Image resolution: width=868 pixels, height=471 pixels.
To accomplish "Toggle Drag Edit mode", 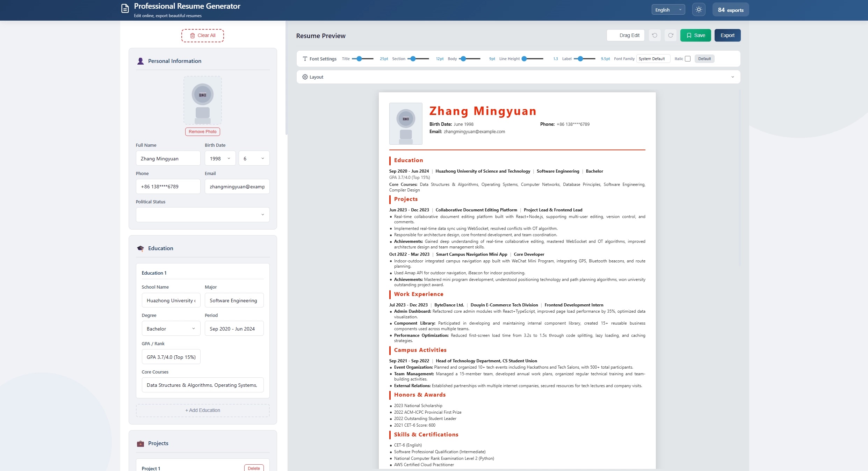I will pyautogui.click(x=625, y=35).
